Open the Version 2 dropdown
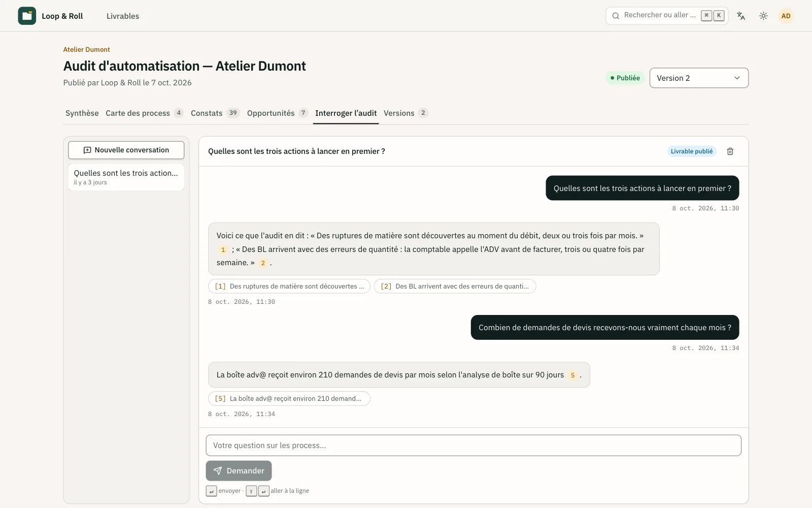This screenshot has width=812, height=508. (x=699, y=78)
